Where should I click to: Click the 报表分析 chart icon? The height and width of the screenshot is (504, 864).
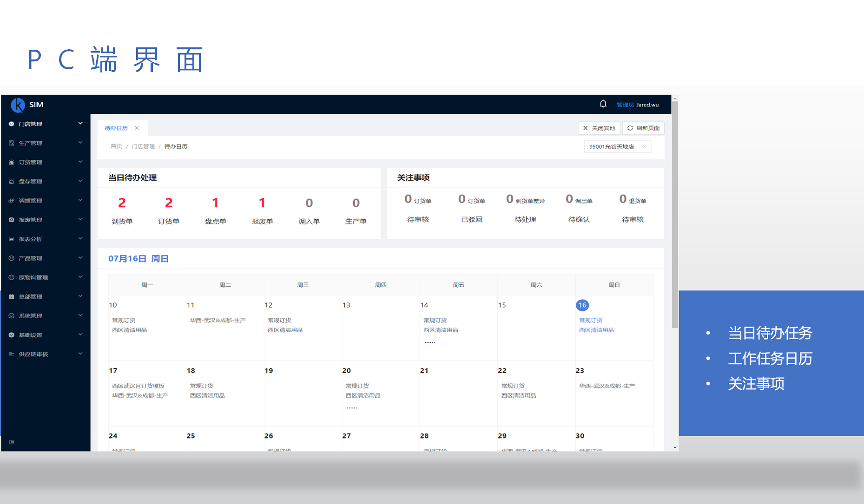[11, 239]
